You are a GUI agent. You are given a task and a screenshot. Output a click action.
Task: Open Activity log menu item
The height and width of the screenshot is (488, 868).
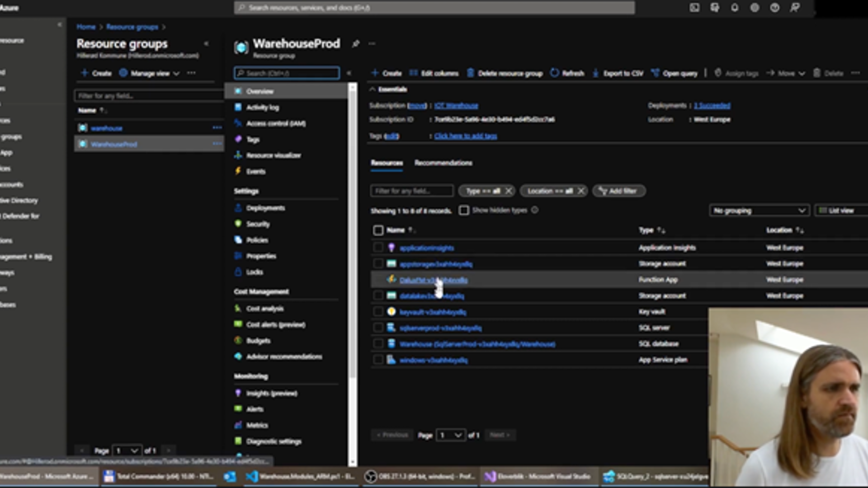(262, 107)
